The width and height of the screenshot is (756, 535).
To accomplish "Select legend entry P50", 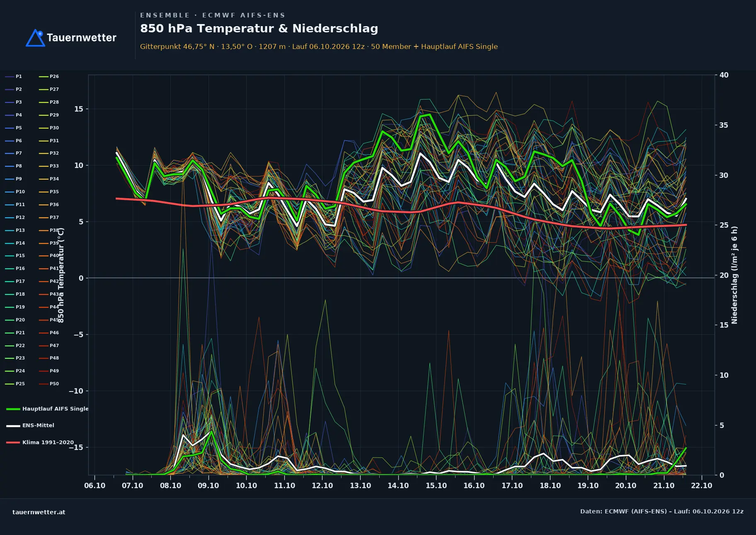I will (49, 384).
